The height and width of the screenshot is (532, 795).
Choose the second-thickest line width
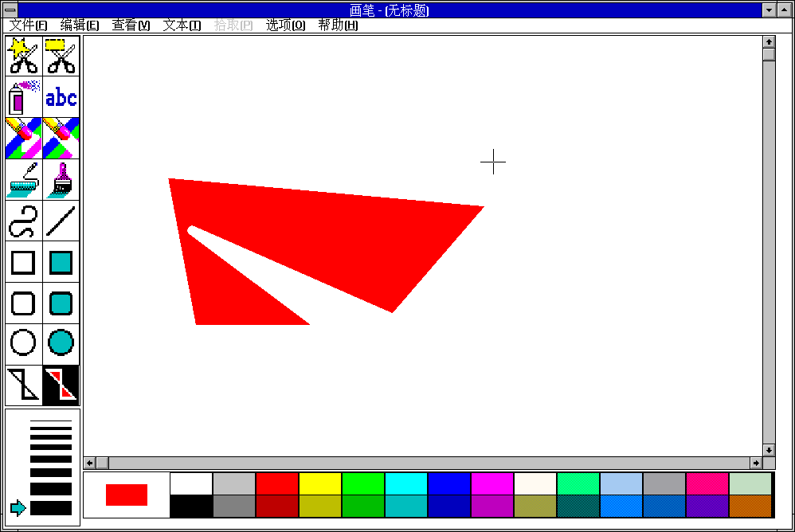pos(51,488)
